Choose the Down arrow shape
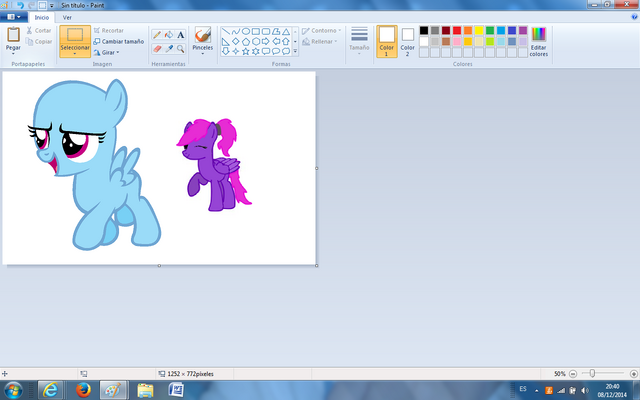This screenshot has height=400, width=640. [226, 51]
